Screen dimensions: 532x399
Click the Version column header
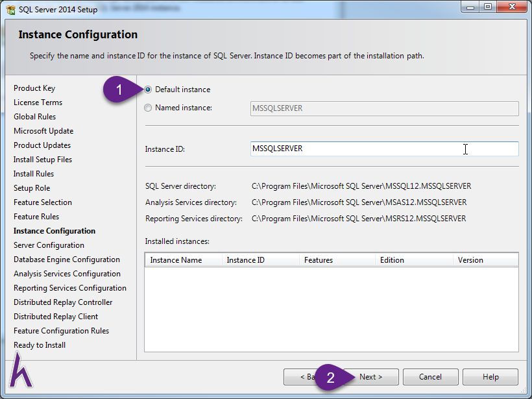coord(485,260)
